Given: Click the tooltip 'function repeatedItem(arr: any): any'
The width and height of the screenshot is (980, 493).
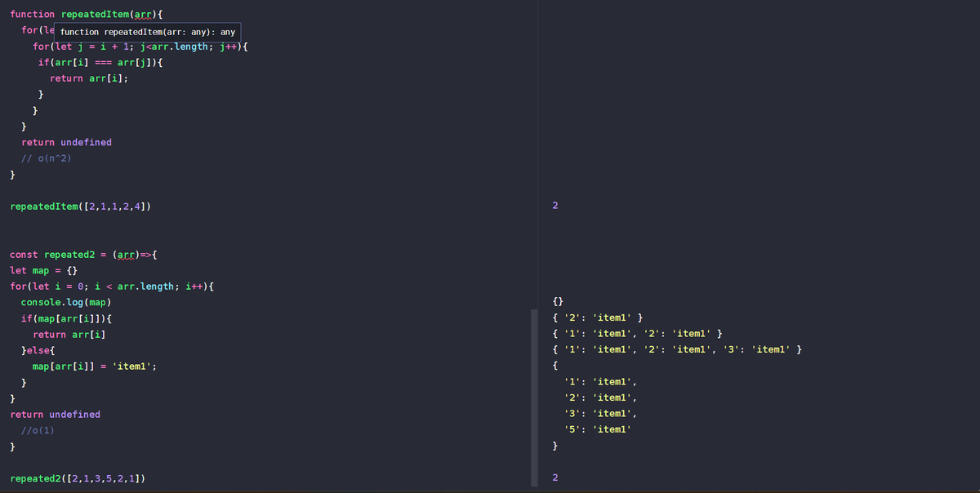Looking at the screenshot, I should pos(148,32).
